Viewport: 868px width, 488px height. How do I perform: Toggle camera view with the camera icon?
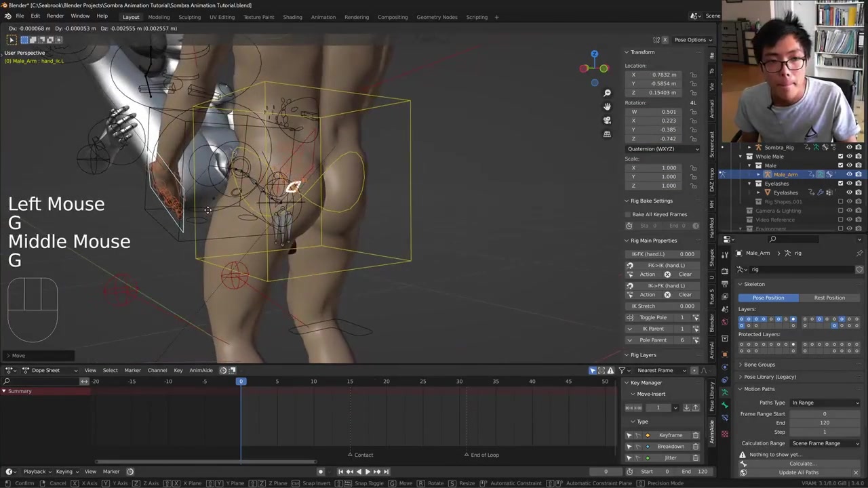(607, 120)
